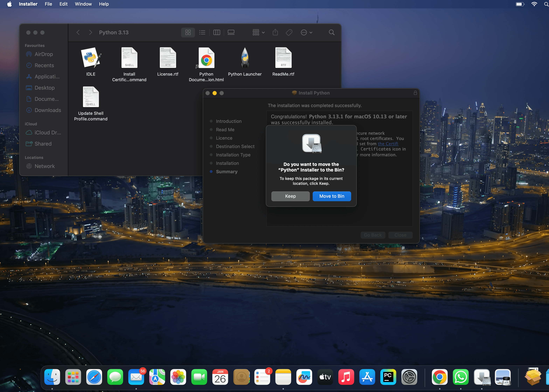Open Shared in Finder sidebar
This screenshot has width=549, height=392.
[x=43, y=144]
